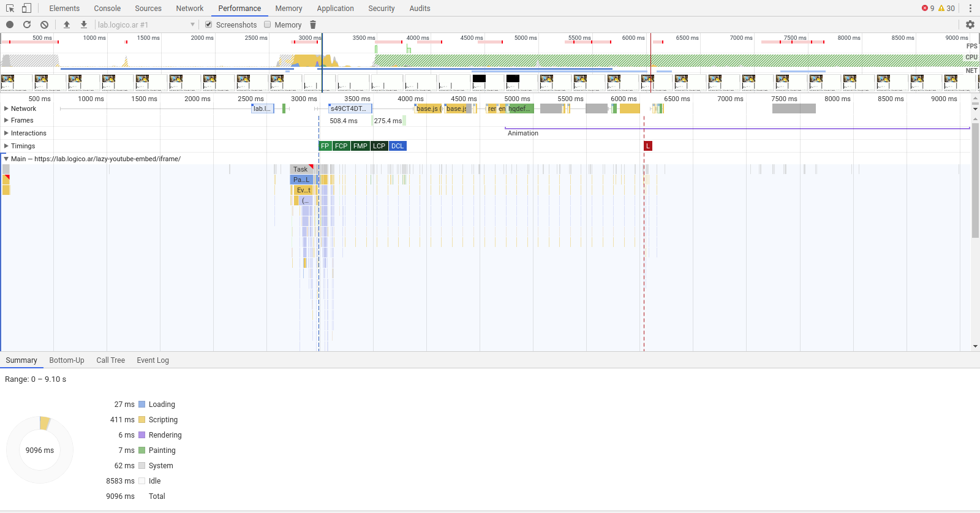The width and height of the screenshot is (980, 513).
Task: Expand the Network track
Action: tap(6, 108)
